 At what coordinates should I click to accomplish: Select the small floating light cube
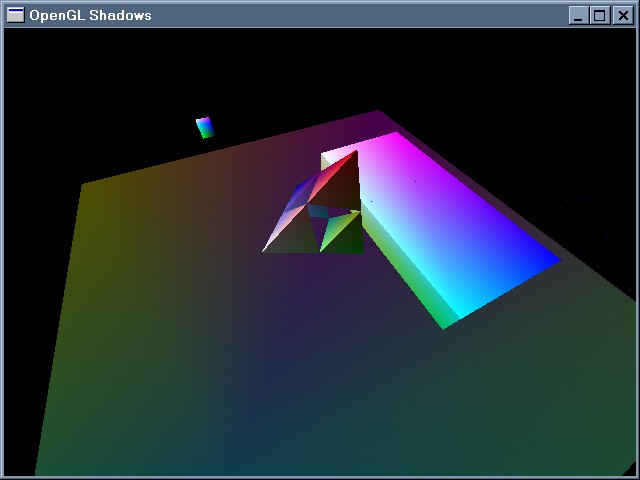pyautogui.click(x=205, y=127)
